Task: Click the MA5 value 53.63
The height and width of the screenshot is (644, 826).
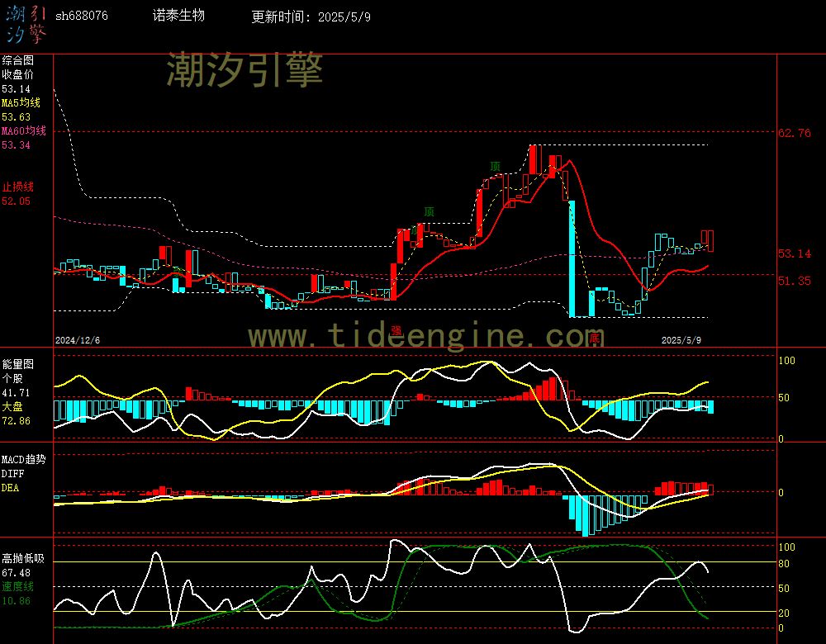Action: coord(16,117)
